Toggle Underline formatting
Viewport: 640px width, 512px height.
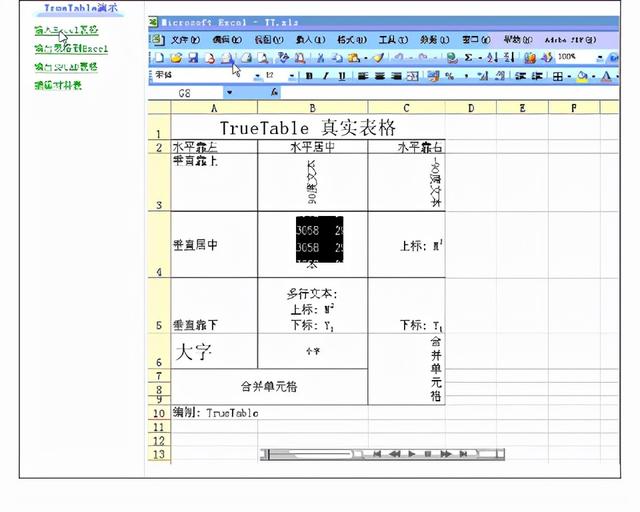342,76
